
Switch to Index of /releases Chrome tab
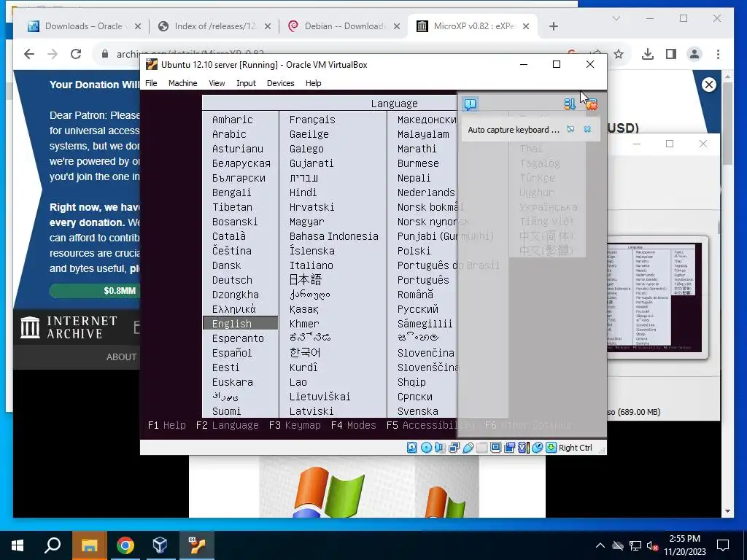point(215,26)
